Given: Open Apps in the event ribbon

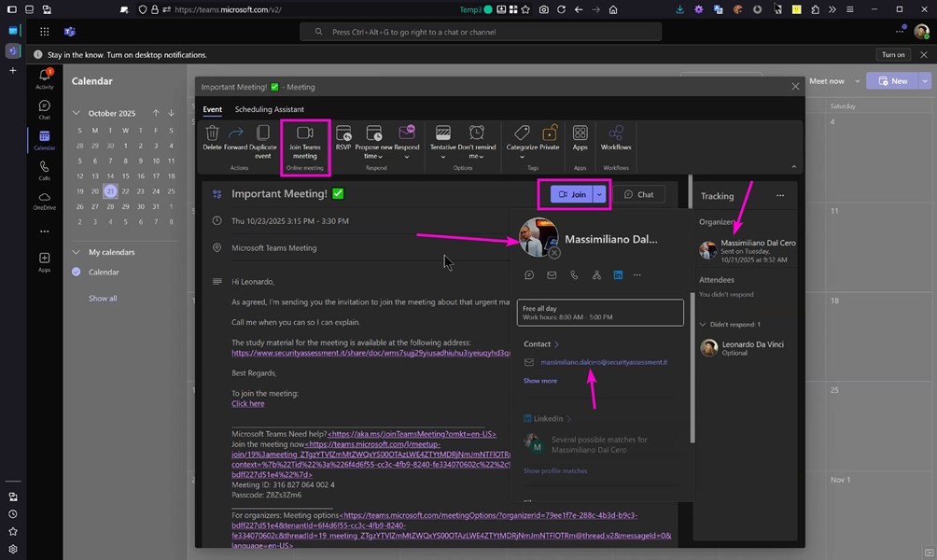Looking at the screenshot, I should coord(580,134).
